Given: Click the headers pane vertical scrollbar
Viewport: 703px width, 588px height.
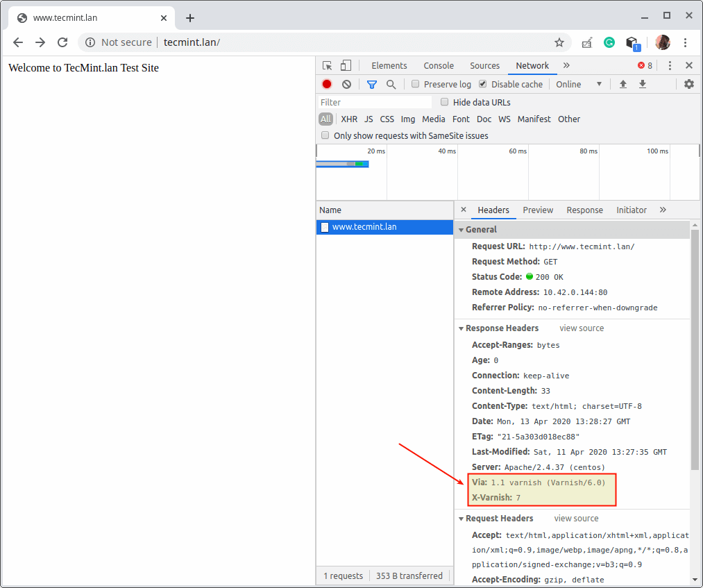Looking at the screenshot, I should [695, 350].
